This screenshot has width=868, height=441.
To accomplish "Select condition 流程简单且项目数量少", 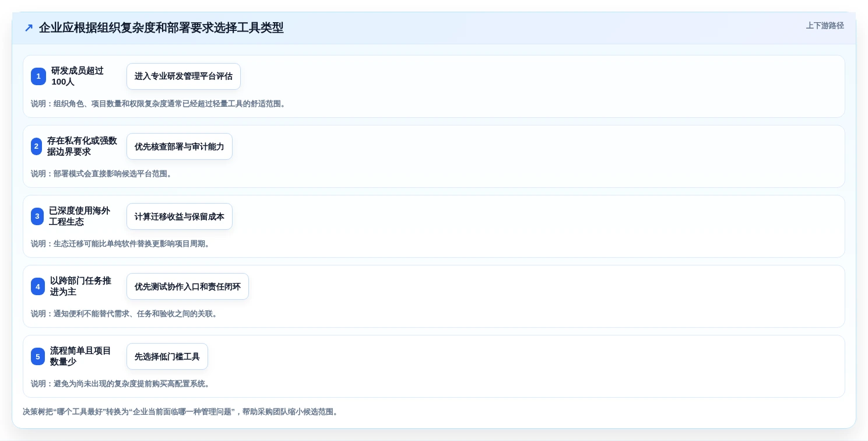I will tap(80, 356).
